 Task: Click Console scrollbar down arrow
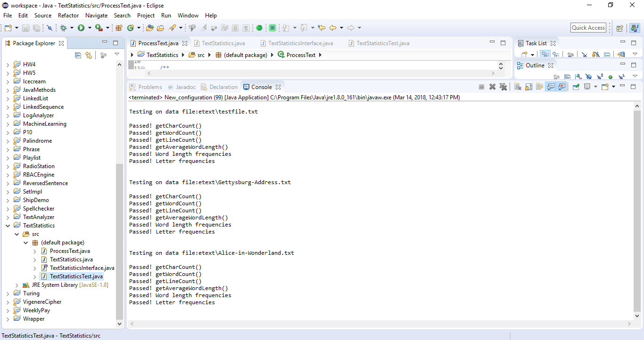(637, 316)
